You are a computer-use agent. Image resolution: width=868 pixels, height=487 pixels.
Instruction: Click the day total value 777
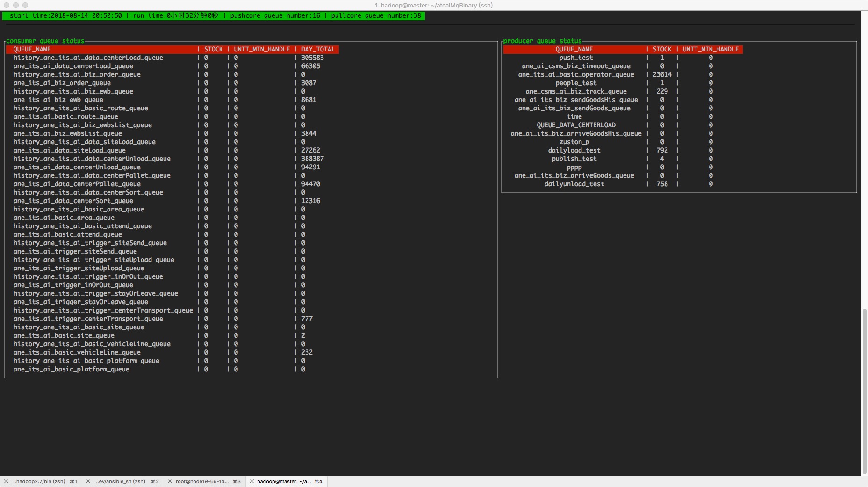pos(307,319)
